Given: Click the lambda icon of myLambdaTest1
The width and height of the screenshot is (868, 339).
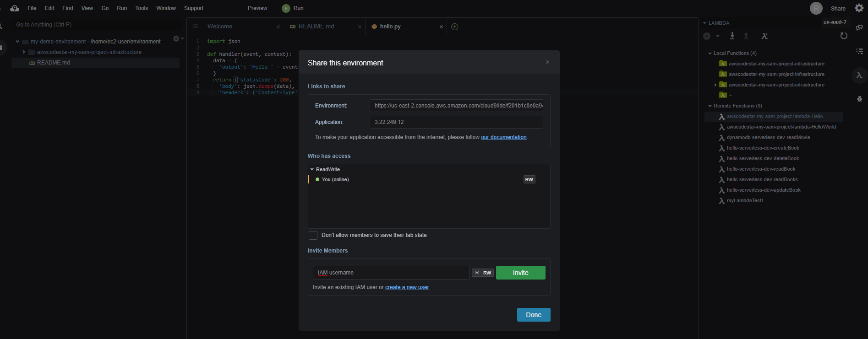Looking at the screenshot, I should tap(721, 201).
